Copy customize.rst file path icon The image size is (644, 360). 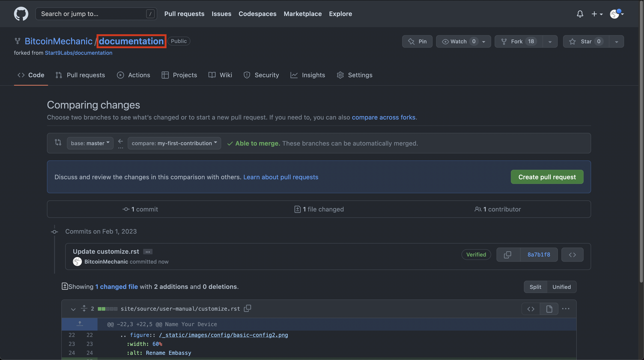click(x=247, y=308)
